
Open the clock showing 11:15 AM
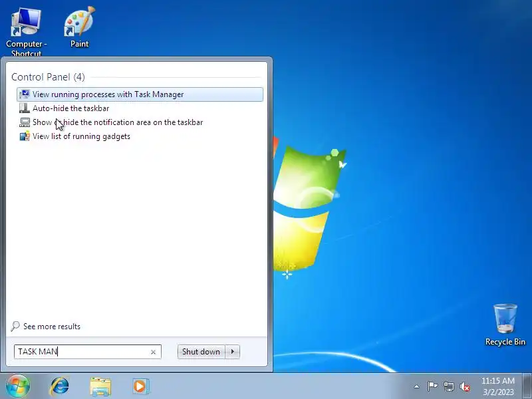click(x=497, y=386)
